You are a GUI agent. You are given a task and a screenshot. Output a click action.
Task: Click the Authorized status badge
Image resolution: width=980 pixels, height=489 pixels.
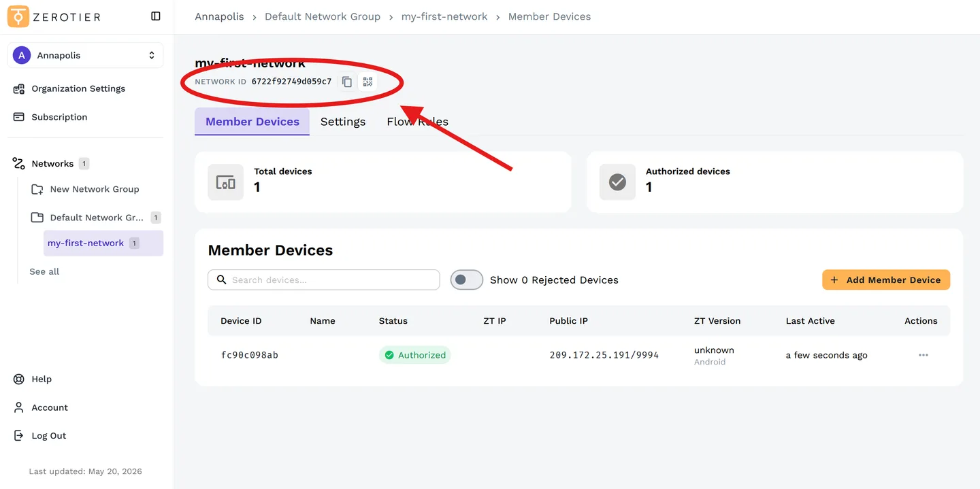pos(415,355)
